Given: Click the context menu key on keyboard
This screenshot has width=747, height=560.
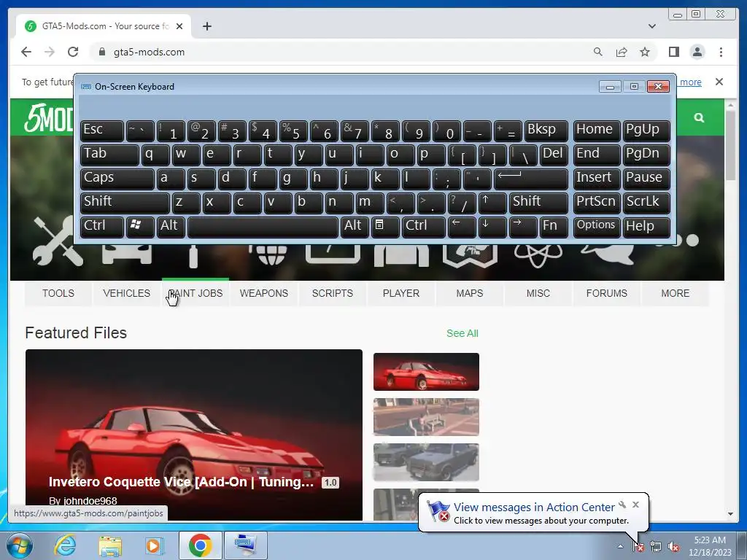Looking at the screenshot, I should pyautogui.click(x=385, y=226).
